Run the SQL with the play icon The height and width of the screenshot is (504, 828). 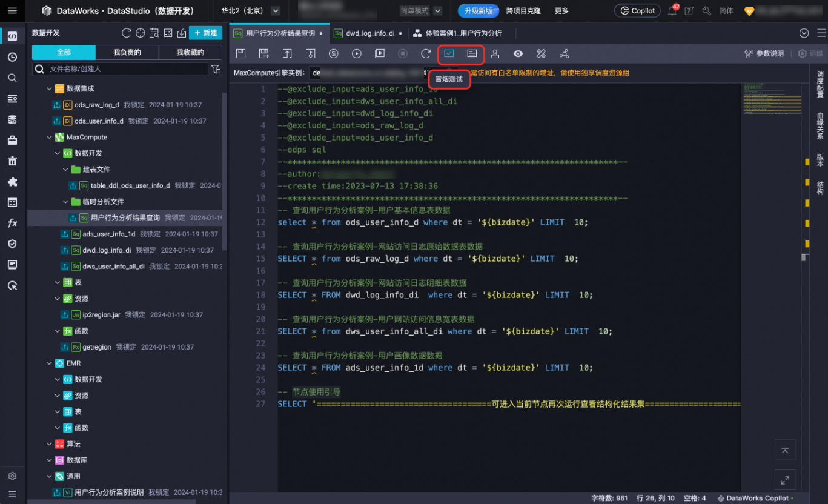coord(356,54)
